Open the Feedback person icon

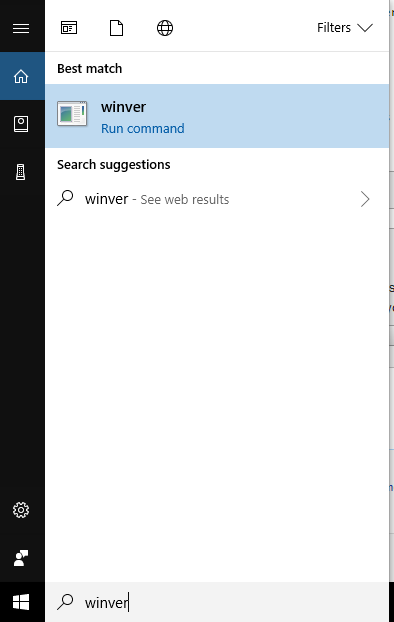[21, 558]
